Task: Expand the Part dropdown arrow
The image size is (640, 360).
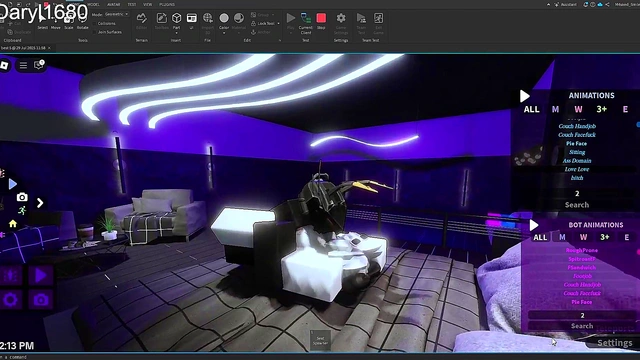Action: 176,33
